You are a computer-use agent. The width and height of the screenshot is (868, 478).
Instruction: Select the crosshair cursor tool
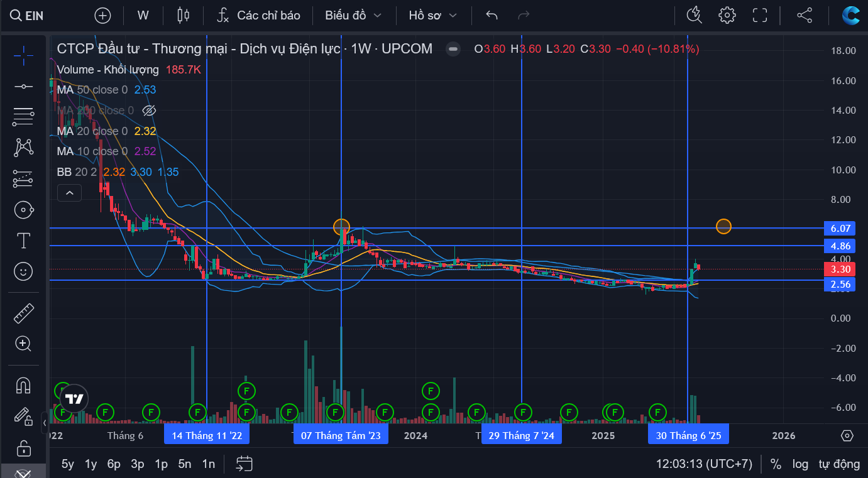(x=23, y=55)
